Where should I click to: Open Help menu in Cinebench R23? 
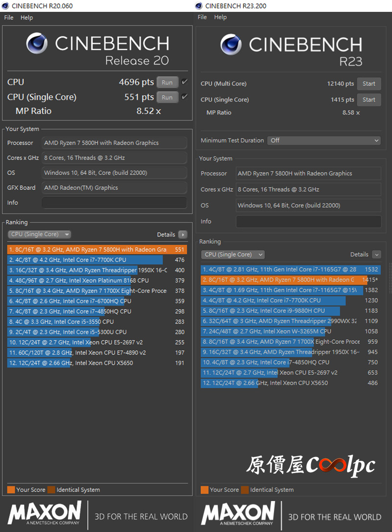(220, 17)
